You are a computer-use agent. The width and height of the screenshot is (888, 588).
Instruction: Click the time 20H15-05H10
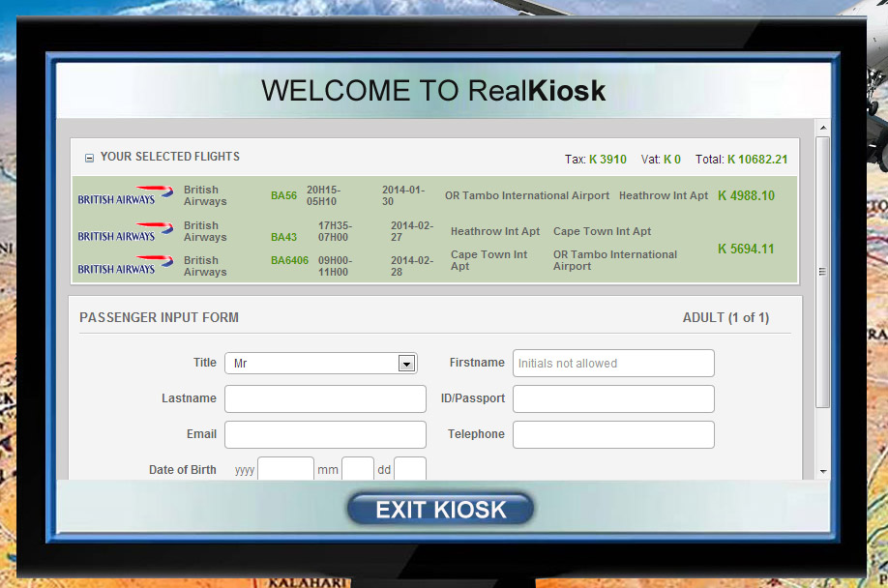[323, 195]
